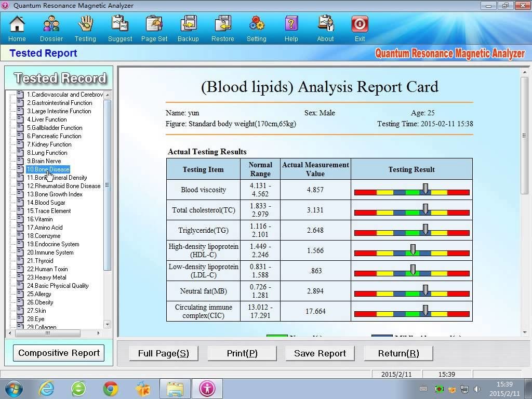Select 4.Liver Function in record tree
Screen dimensions: 532x399
(x=47, y=119)
